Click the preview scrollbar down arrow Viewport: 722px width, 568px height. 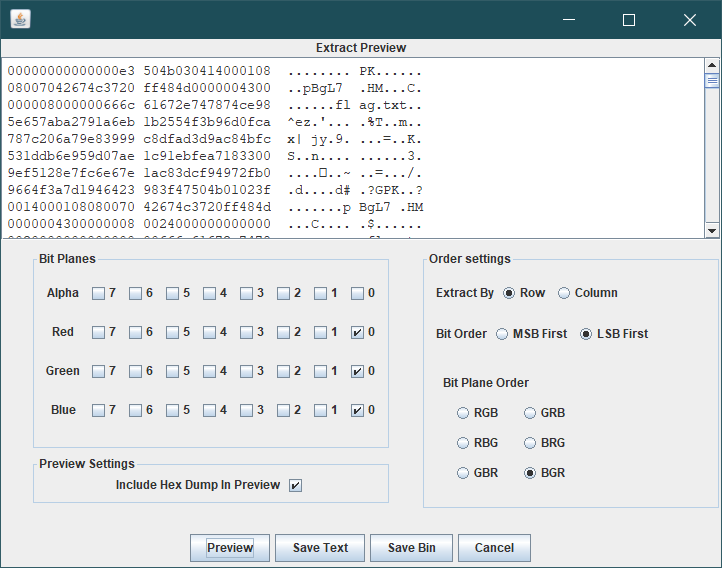tap(712, 231)
